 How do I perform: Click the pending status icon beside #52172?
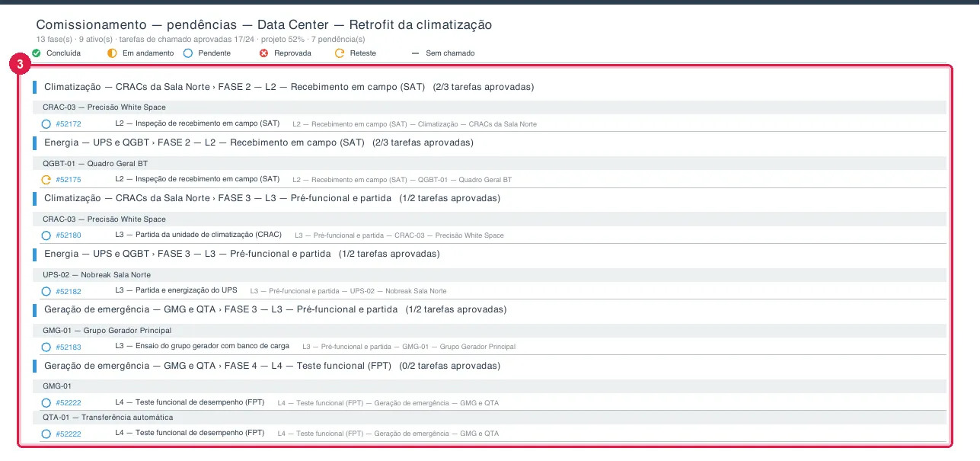click(46, 123)
